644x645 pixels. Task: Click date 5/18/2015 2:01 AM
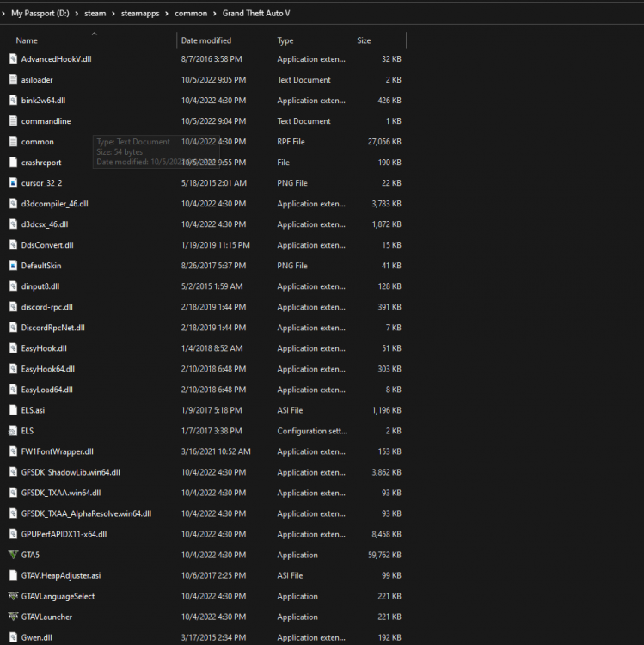[214, 182]
